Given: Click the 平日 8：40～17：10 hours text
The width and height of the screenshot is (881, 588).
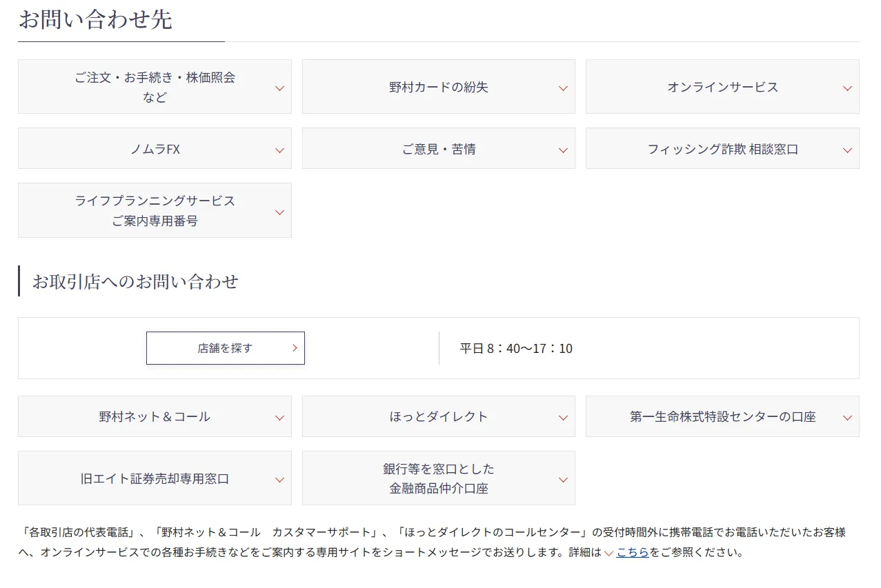Looking at the screenshot, I should click(x=516, y=348).
